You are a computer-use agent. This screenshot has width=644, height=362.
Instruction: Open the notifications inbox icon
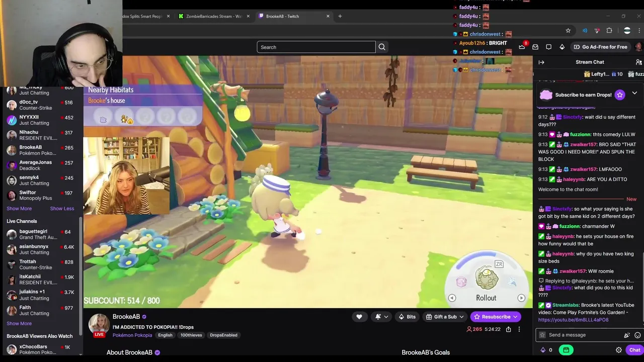coord(535,47)
